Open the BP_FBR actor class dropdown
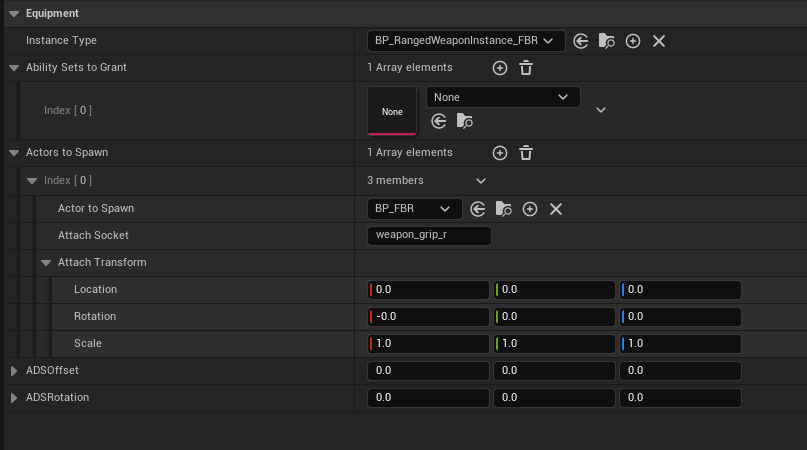This screenshot has width=807, height=450. coord(414,209)
